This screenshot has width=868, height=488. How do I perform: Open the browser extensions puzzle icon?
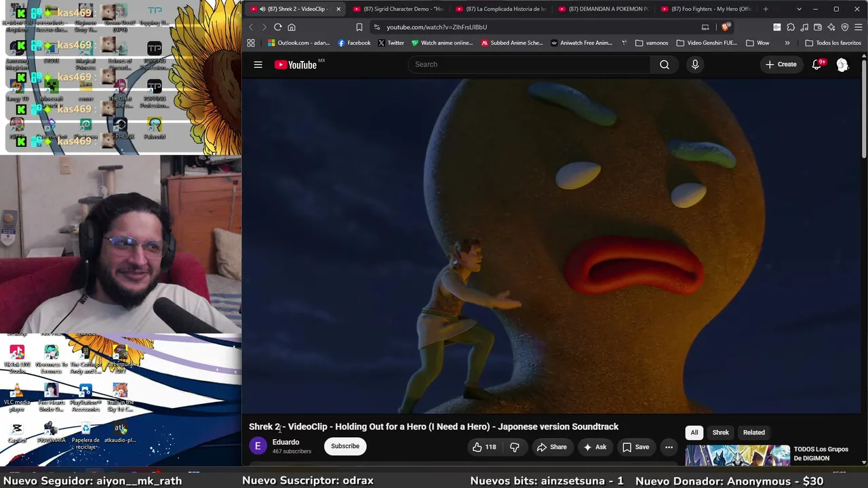click(x=790, y=27)
